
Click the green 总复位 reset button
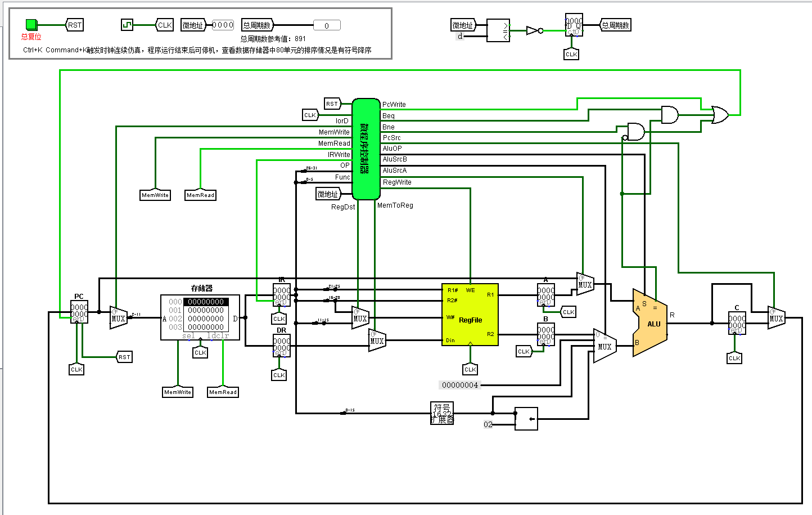pyautogui.click(x=31, y=25)
